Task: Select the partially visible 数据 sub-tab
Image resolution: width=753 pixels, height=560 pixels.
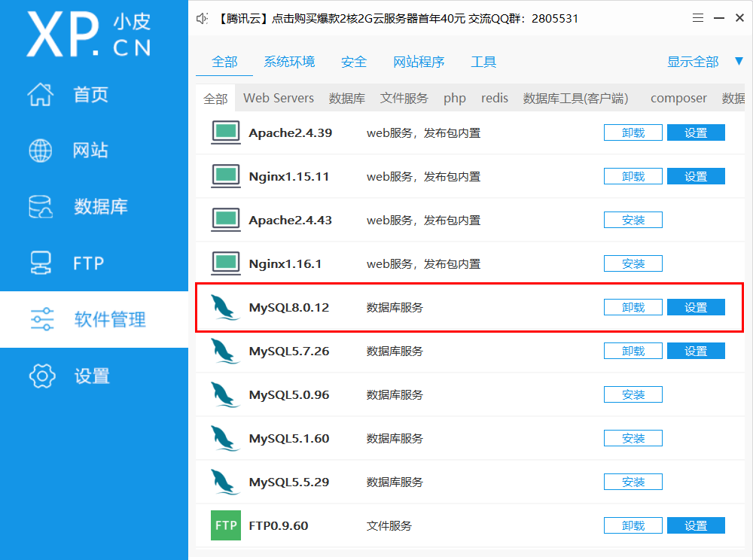Action: click(x=733, y=98)
